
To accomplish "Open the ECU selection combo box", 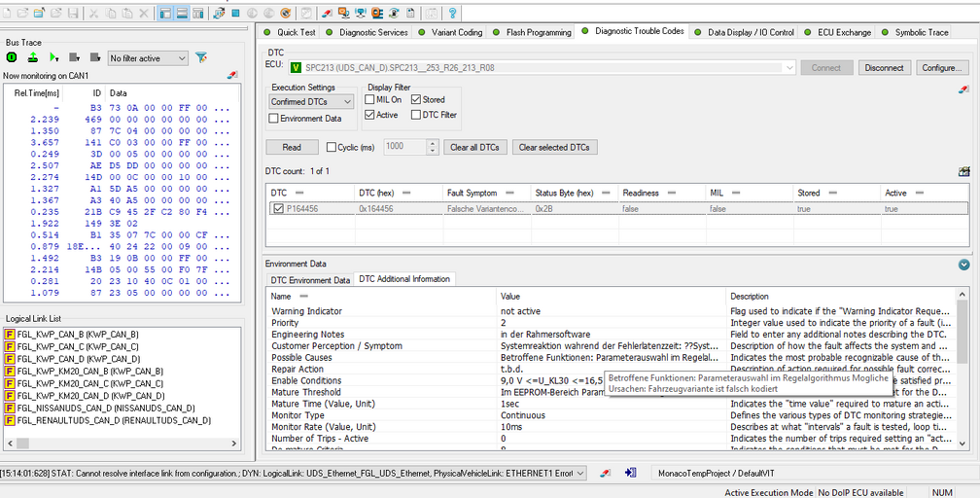I will (542, 67).
